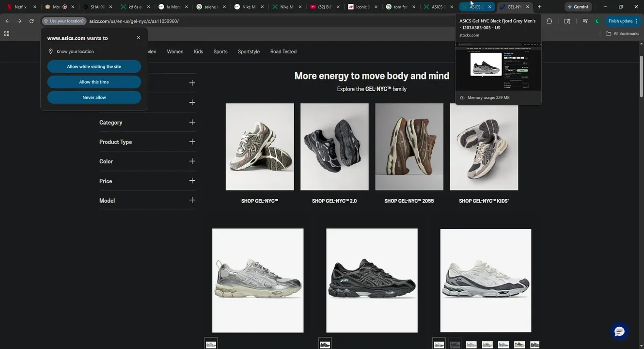Open the profile avatar with letter E
This screenshot has width=644, height=349.
[x=597, y=21]
